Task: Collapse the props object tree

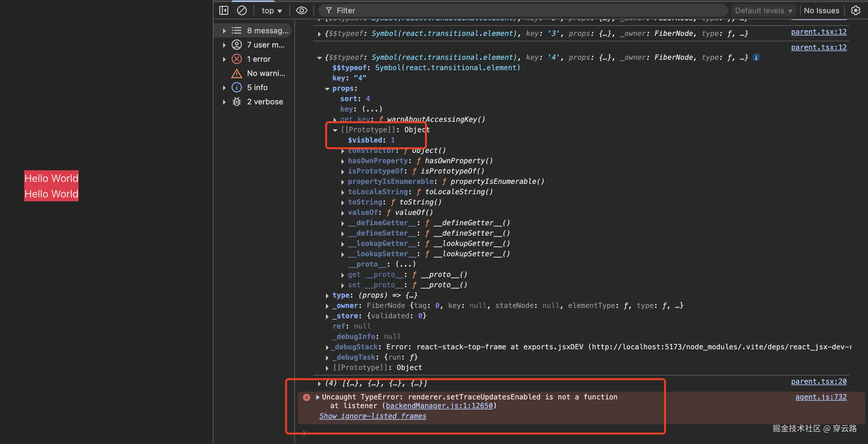Action: pyautogui.click(x=327, y=89)
